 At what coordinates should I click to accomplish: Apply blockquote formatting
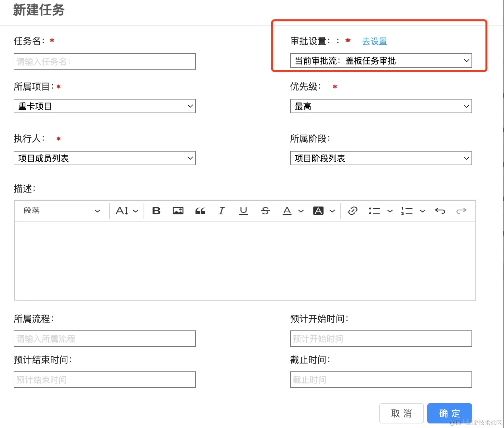200,211
